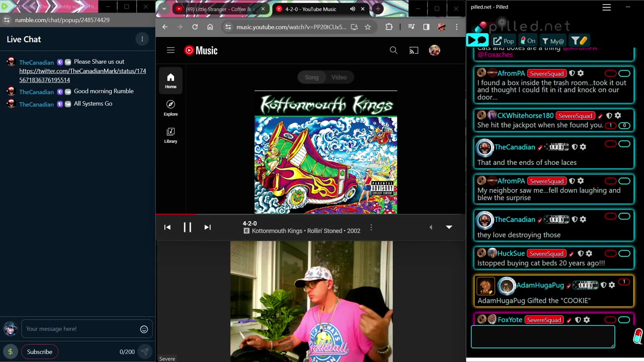Toggle the Chrome side panel
The image size is (644, 362).
pyautogui.click(x=426, y=27)
